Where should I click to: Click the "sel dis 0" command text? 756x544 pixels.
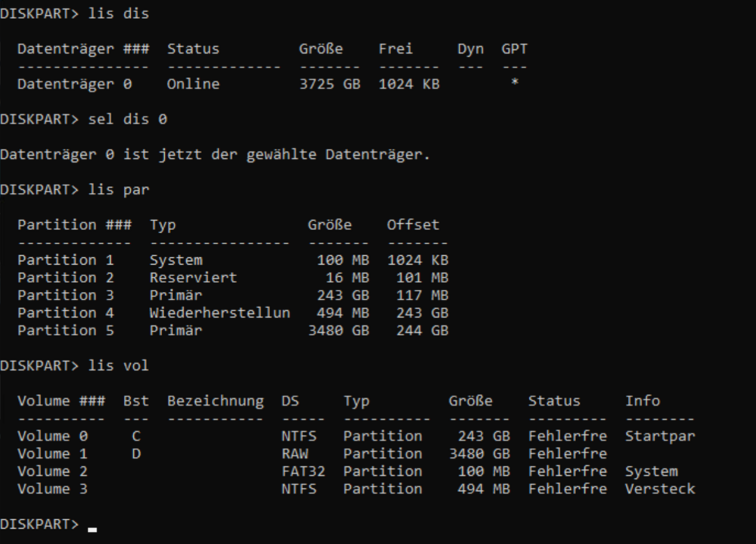tap(128, 120)
